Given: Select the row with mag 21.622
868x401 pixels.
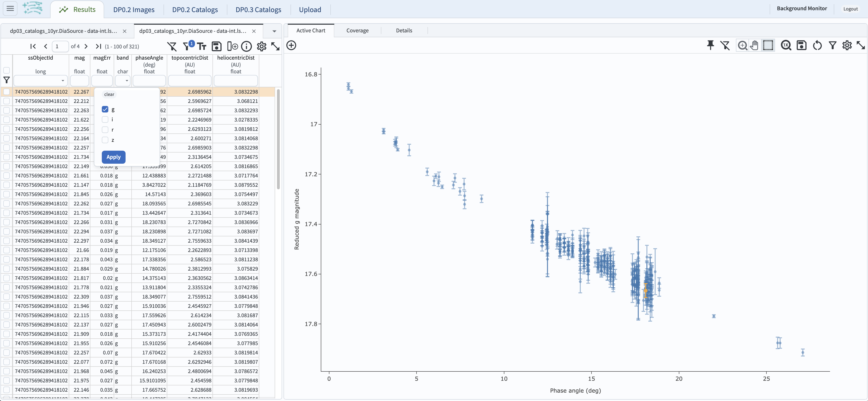Looking at the screenshot, I should coord(6,119).
